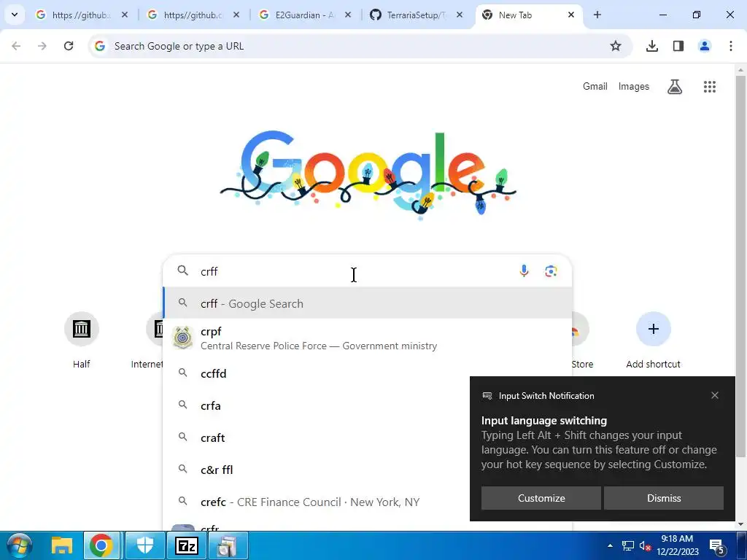Switch to the second https//github.c tab
The width and height of the screenshot is (747, 560).
pos(193,15)
